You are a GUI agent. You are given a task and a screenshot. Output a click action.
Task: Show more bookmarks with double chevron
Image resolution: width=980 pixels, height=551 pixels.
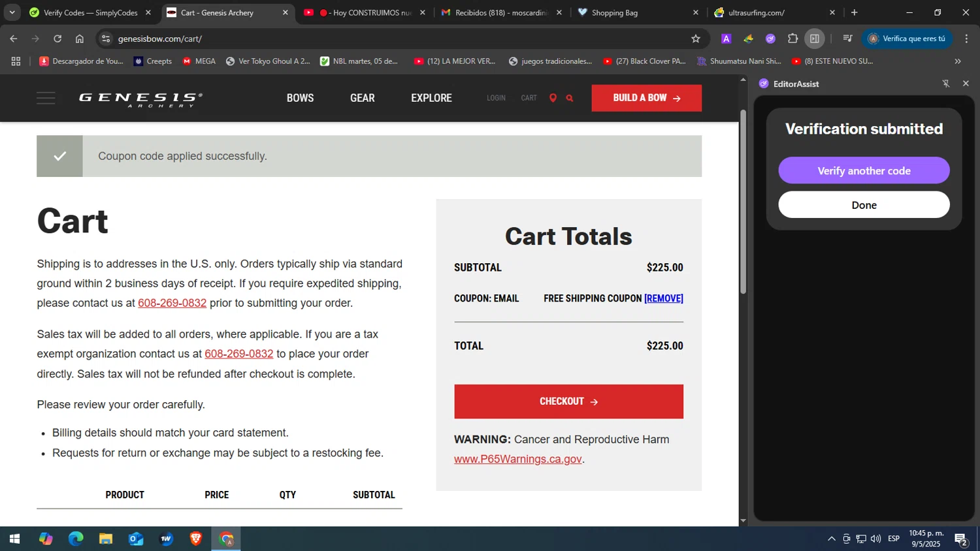(x=958, y=61)
